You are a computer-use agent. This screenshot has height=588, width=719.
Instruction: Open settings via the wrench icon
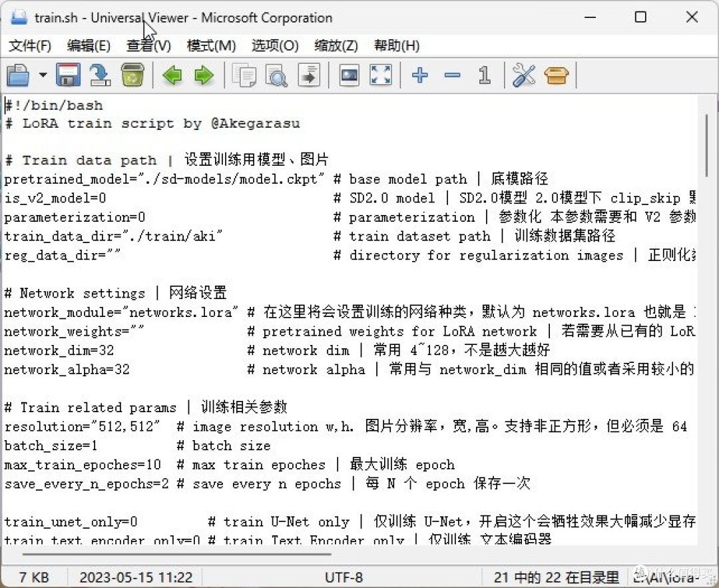[x=524, y=75]
